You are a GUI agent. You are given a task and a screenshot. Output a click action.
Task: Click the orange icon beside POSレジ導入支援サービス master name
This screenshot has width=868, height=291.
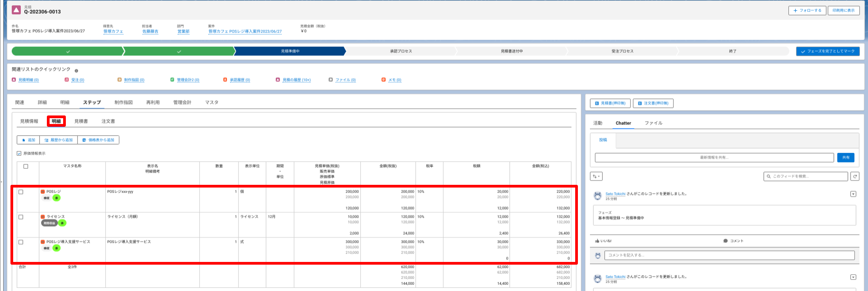43,242
